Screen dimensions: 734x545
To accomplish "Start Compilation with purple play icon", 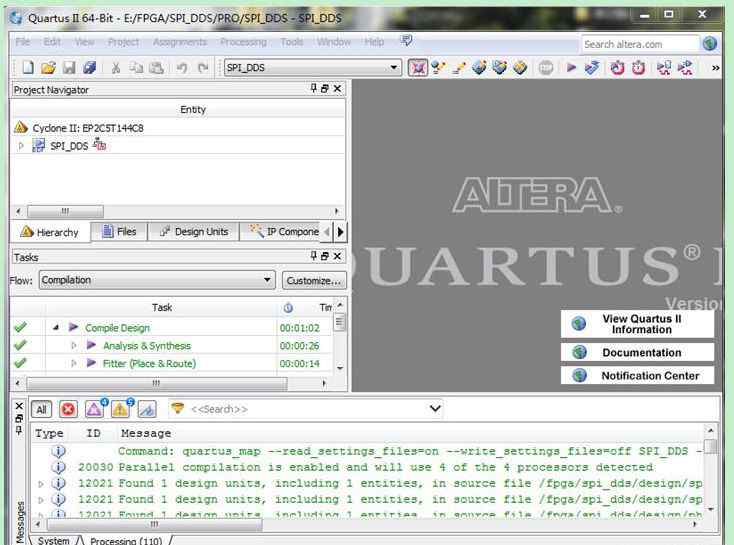I will [571, 68].
